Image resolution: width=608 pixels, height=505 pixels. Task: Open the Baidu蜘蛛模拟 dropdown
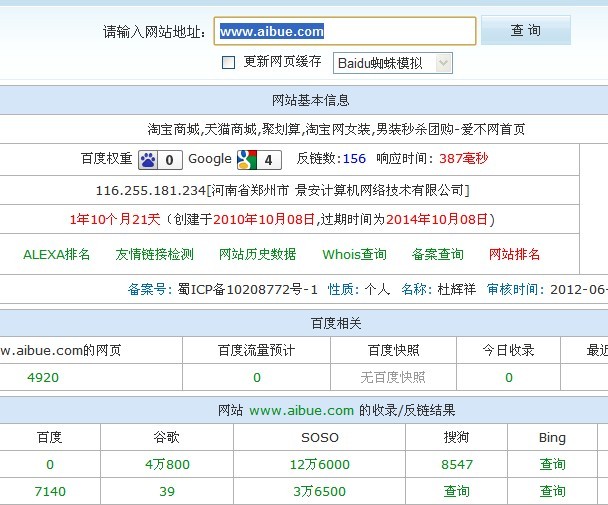(392, 63)
